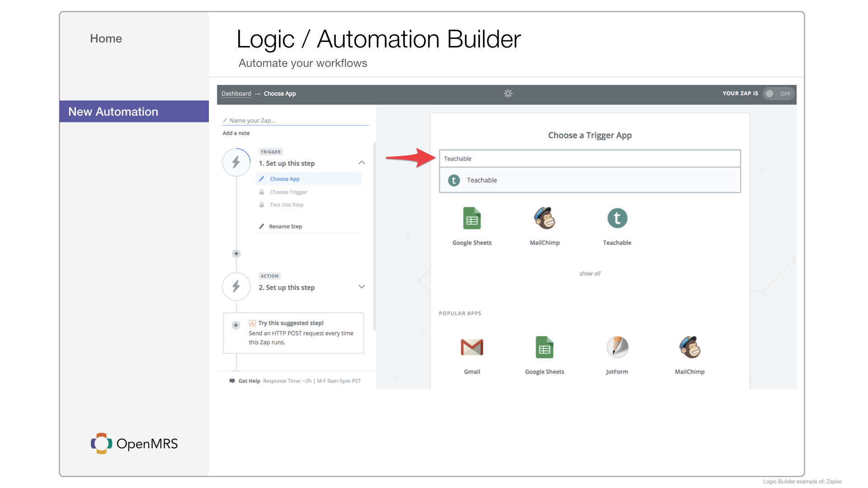The image size is (868, 488).
Task: Click the Choose App pencil icon
Action: point(262,179)
